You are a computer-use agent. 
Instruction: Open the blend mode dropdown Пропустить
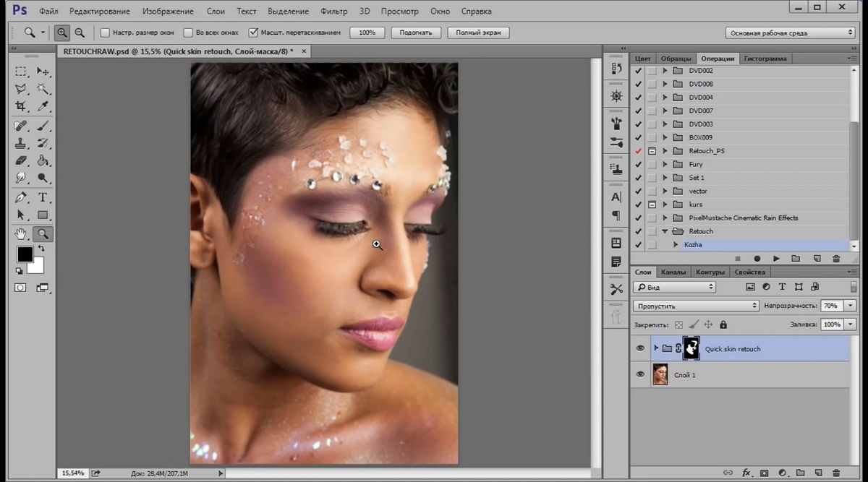696,306
